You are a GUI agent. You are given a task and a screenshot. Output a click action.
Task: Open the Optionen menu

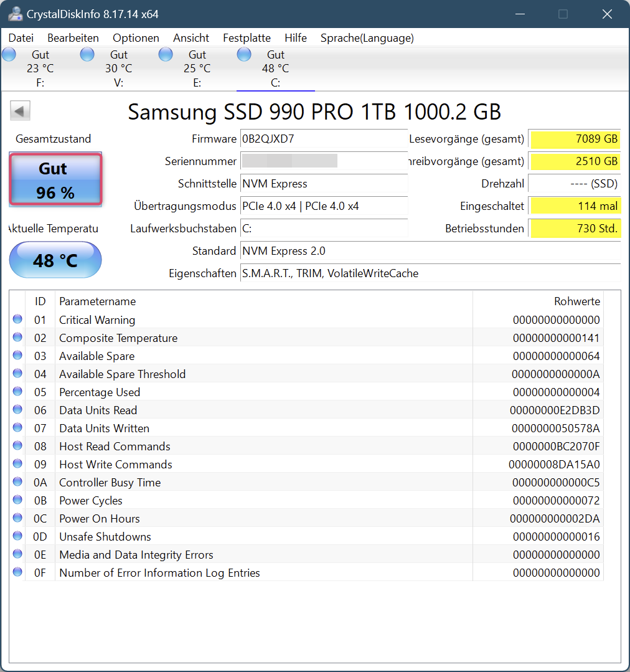point(136,38)
